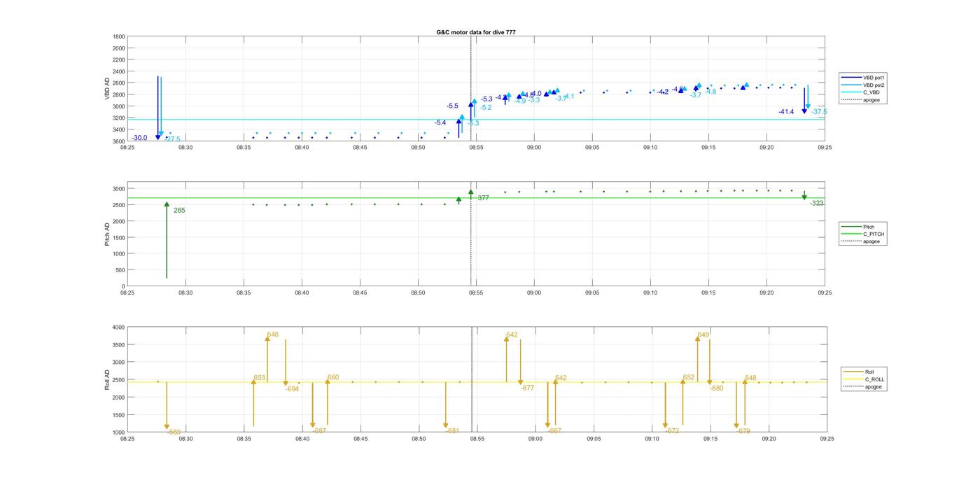Click the '09:00' tick on the Pitch plot x-axis
This screenshot has width=980, height=485.
534,293
